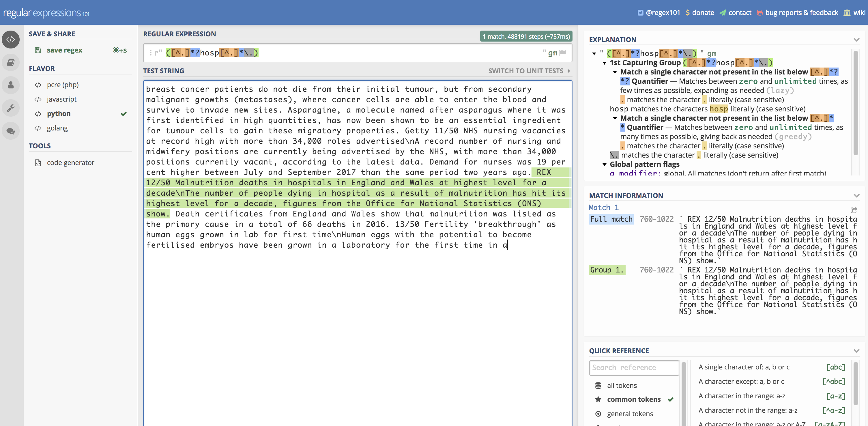The height and width of the screenshot is (426, 868).
Task: Select general tokens reference category
Action: [629, 414]
